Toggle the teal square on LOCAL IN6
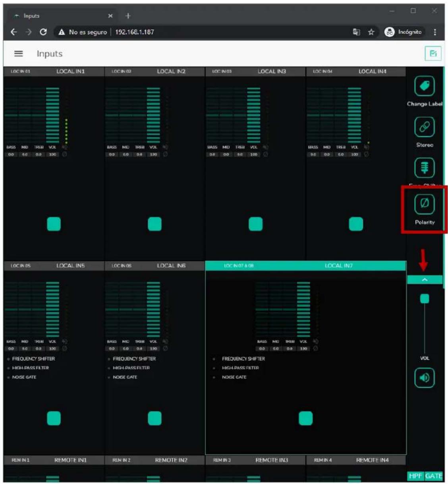448x484 pixels. pyautogui.click(x=154, y=418)
